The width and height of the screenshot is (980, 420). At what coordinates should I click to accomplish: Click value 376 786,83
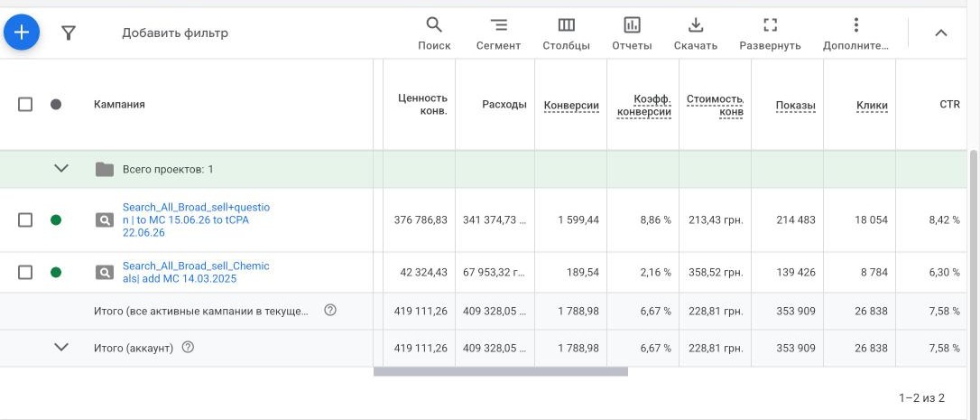[421, 220]
